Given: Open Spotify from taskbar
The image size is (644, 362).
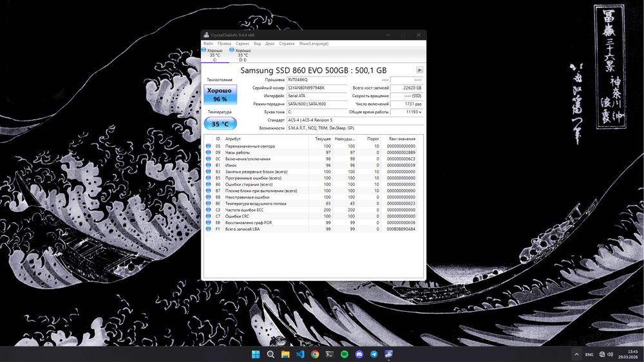Looking at the screenshot, I should click(x=344, y=354).
